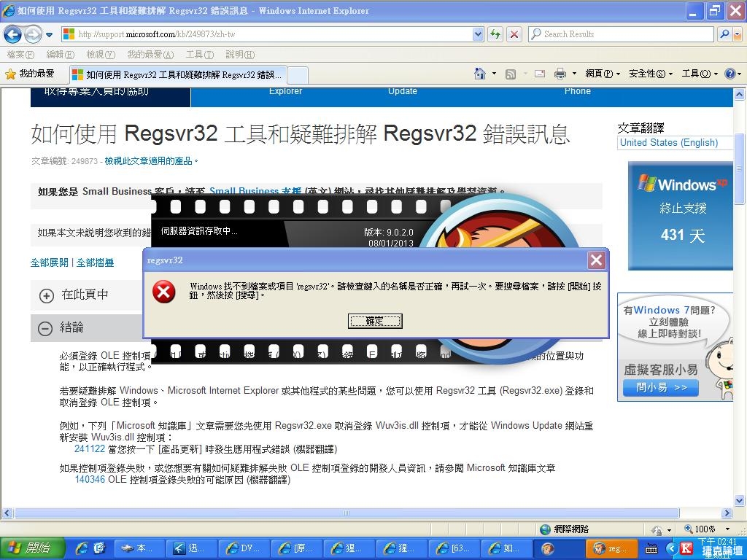Expand the 在此頁中 section
Image resolution: width=747 pixels, height=560 pixels.
[47, 295]
